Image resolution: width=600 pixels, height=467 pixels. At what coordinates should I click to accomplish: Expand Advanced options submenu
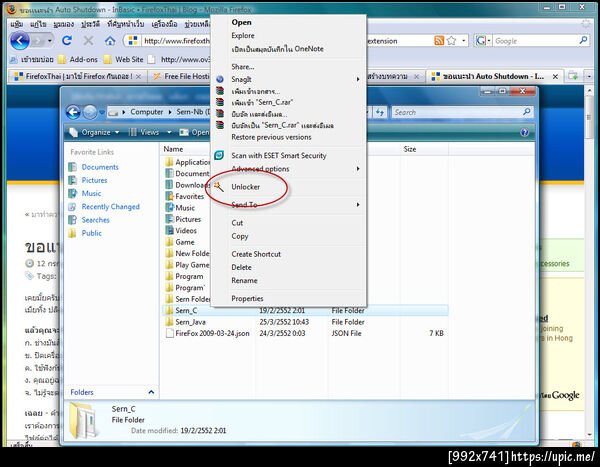(289, 169)
